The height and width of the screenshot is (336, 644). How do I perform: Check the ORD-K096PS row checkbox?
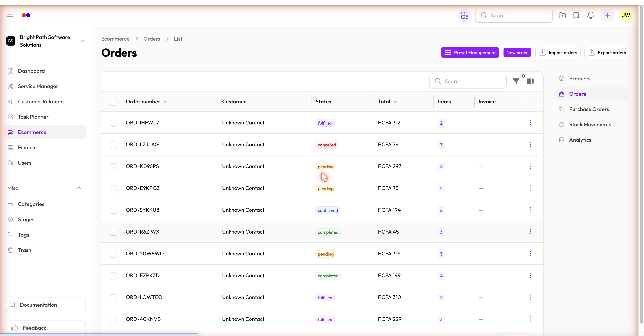(x=113, y=167)
